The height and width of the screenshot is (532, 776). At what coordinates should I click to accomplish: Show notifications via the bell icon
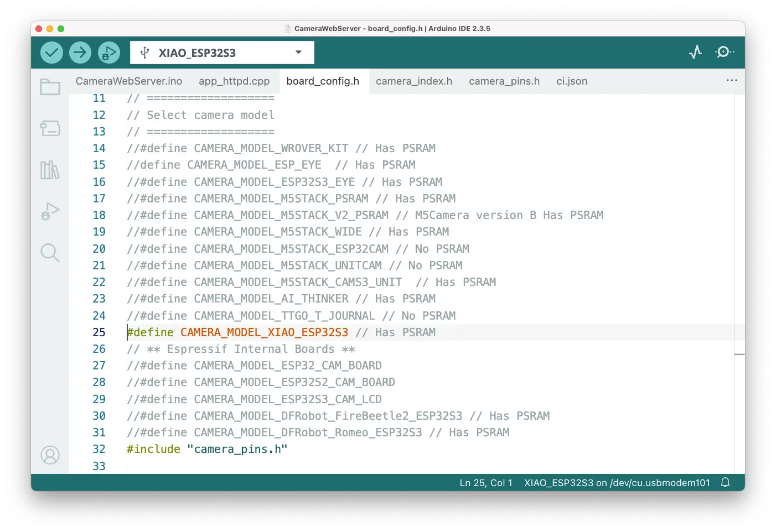[725, 483]
